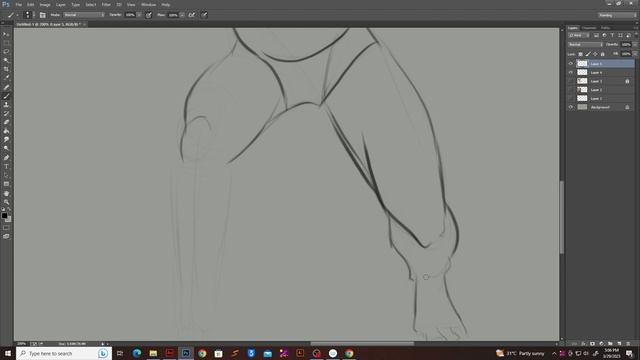
Task: Select Layer 4 thumbnail
Action: point(582,72)
